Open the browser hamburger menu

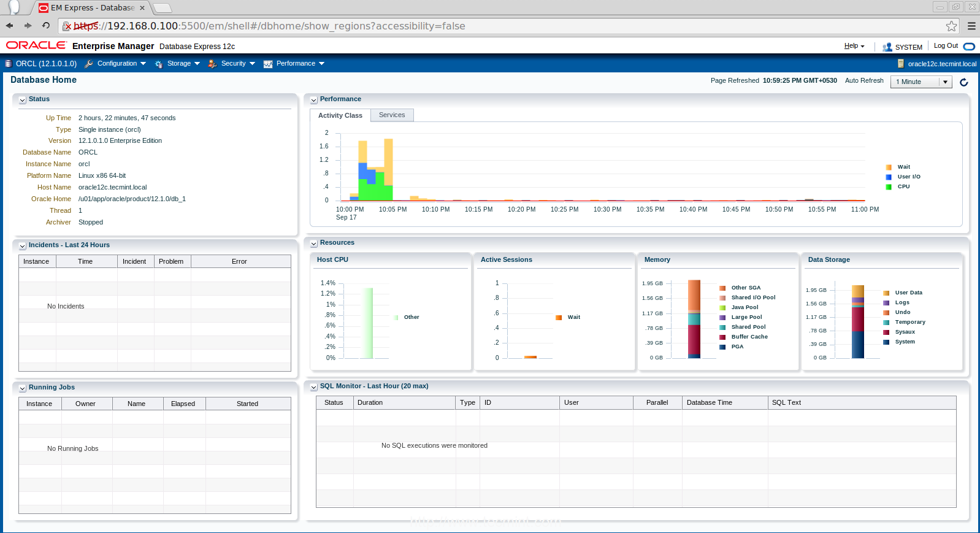[971, 26]
